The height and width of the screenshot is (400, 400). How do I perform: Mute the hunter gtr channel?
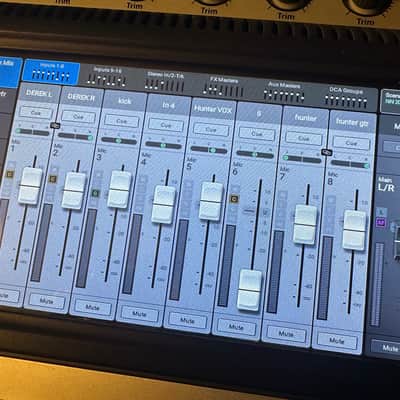(x=337, y=341)
